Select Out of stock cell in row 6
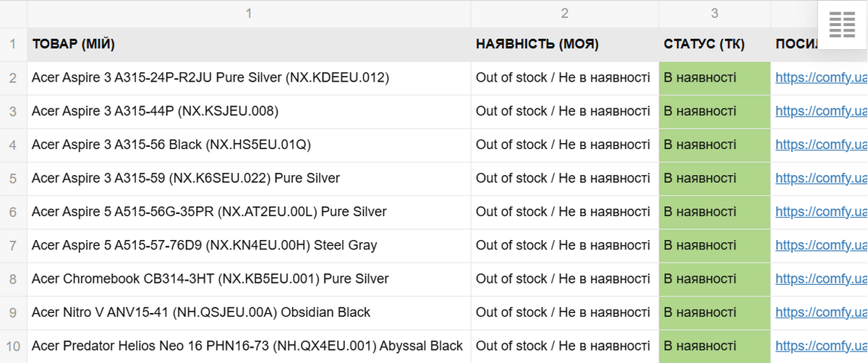Screen dimensions: 868x363 pyautogui.click(x=564, y=212)
